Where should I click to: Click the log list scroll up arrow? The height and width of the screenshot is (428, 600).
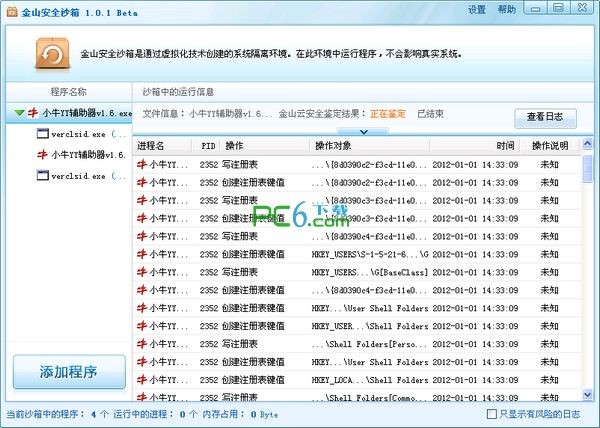pos(587,144)
